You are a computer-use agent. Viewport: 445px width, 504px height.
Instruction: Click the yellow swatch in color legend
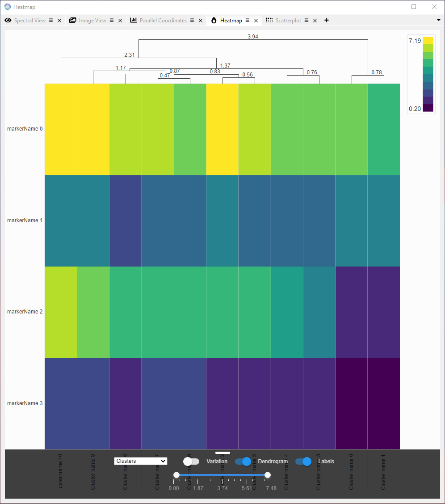tap(428, 41)
